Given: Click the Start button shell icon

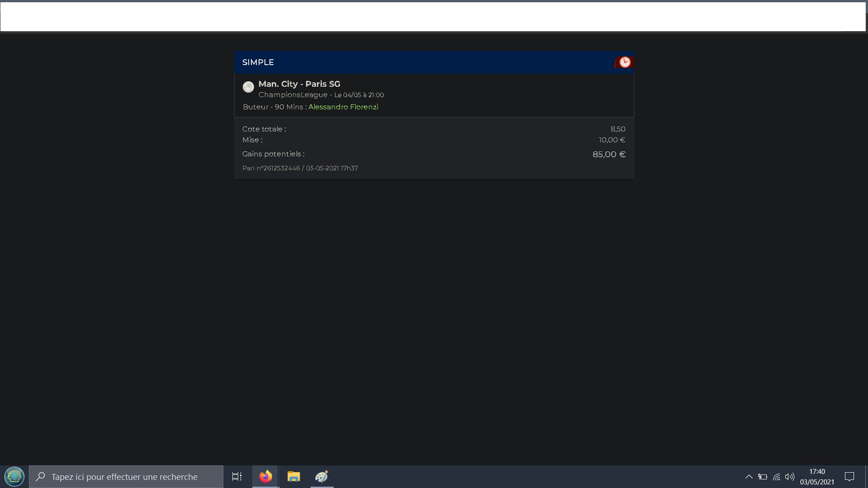Looking at the screenshot, I should [x=14, y=477].
